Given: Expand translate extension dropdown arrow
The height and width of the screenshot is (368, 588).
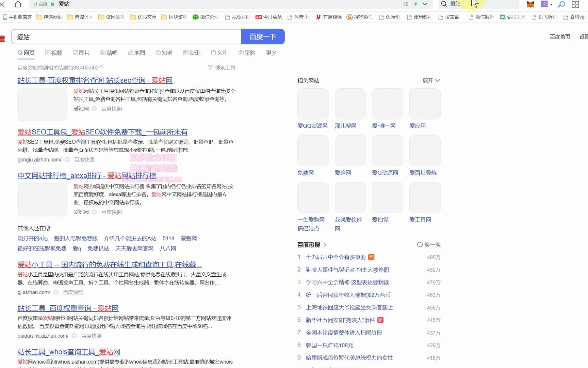Looking at the screenshot, I should 551,4.
